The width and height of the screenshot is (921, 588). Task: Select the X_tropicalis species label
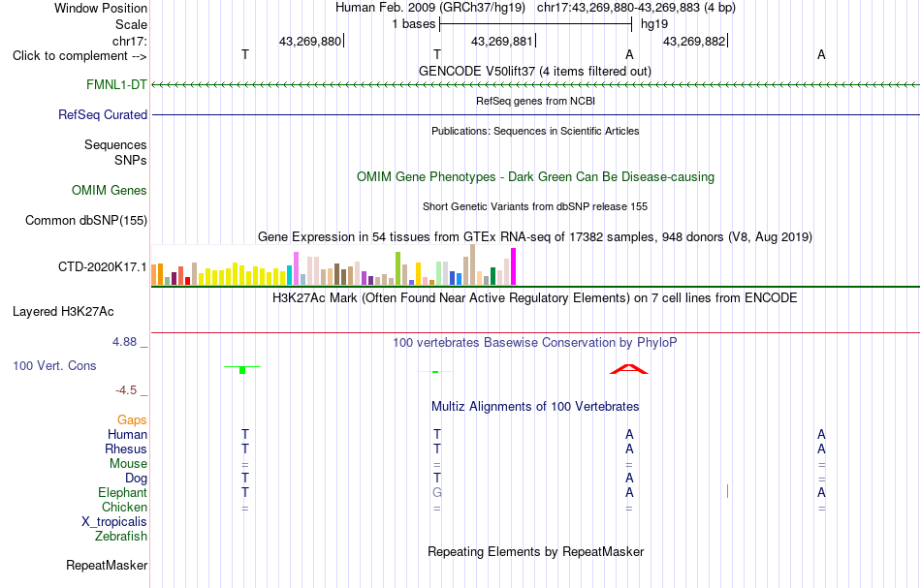click(114, 522)
